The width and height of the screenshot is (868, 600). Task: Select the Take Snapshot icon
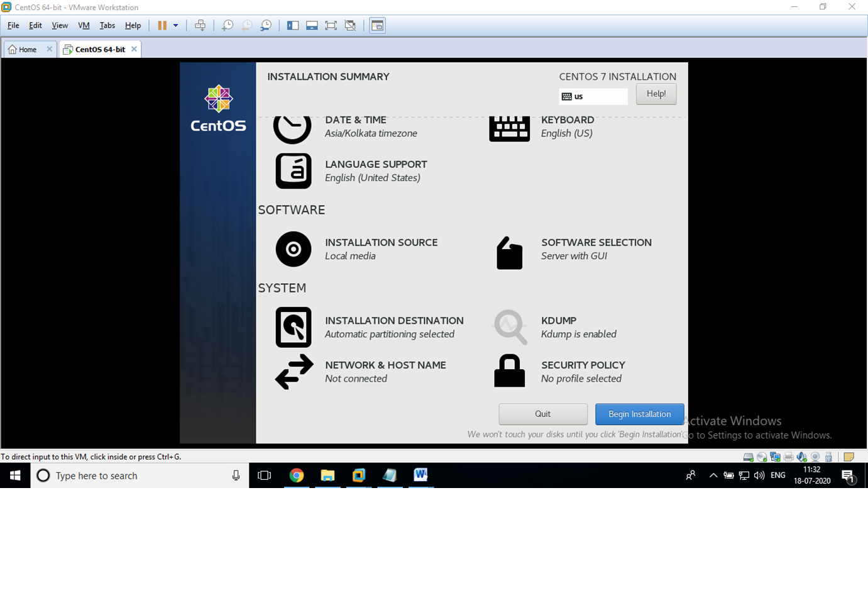(x=228, y=25)
